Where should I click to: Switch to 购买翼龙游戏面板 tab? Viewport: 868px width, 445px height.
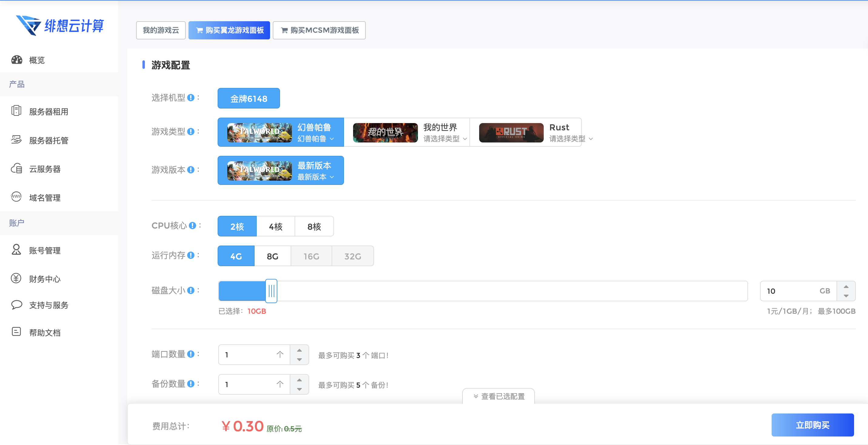click(229, 30)
